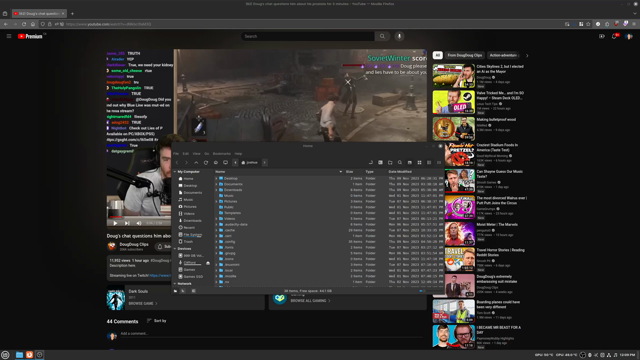Play the YouTube video
Image resolution: width=640 pixels, height=360 pixels.
pos(115,223)
